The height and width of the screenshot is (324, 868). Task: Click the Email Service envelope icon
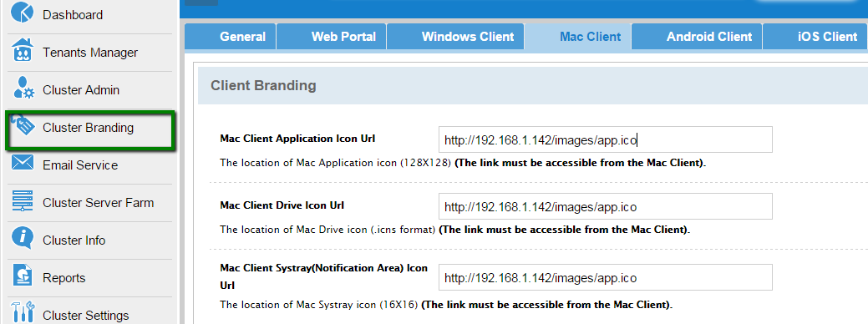click(x=23, y=164)
